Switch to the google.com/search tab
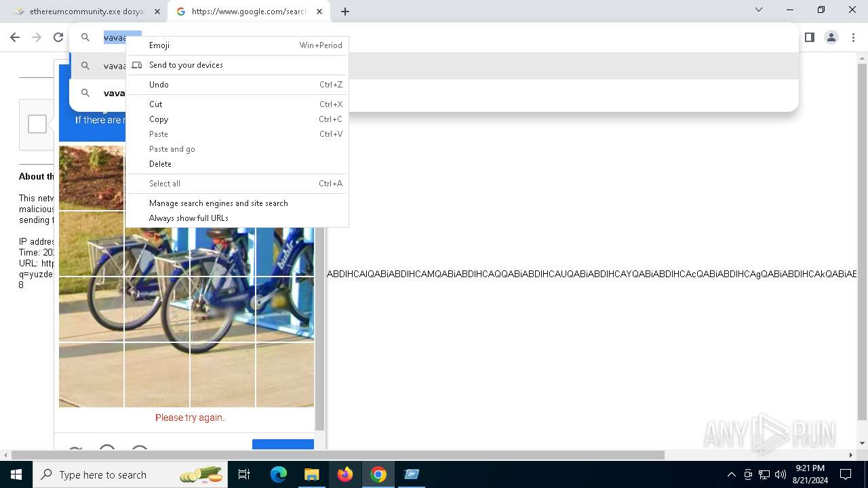This screenshot has height=488, width=868. click(248, 12)
